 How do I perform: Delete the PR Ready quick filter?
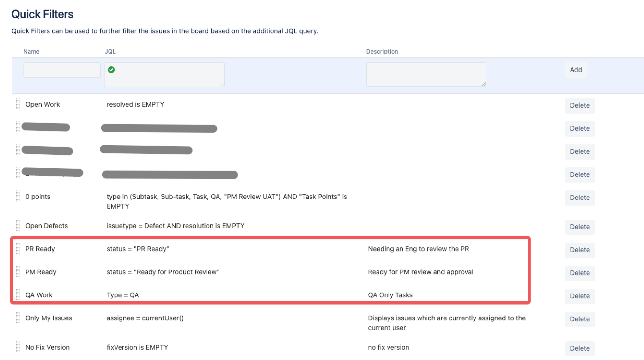point(580,250)
